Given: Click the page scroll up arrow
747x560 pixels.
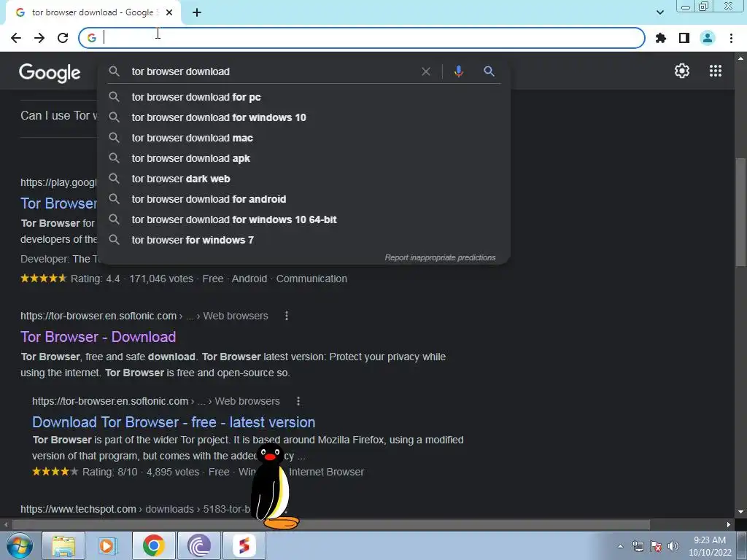Looking at the screenshot, I should (740, 58).
